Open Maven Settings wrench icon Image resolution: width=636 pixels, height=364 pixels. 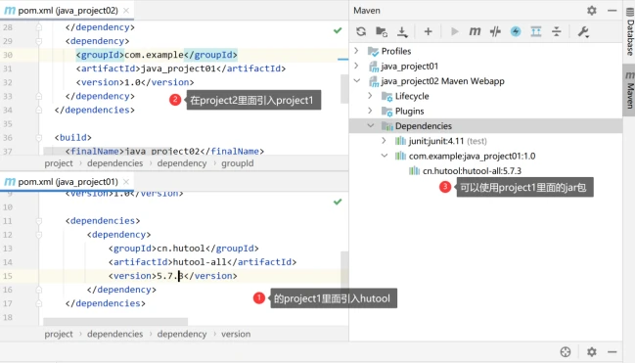pos(583,31)
